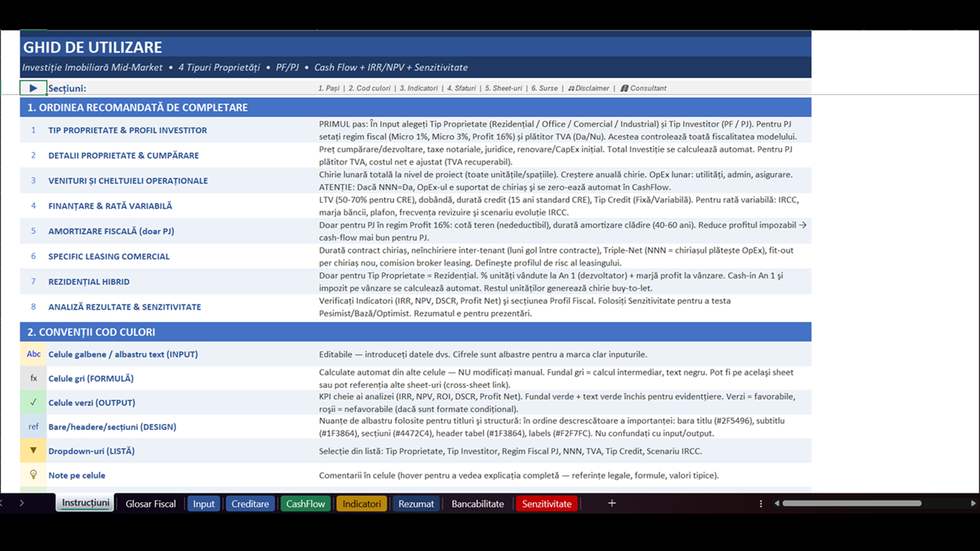Select cell REZIDENȚIAL HIBRID
This screenshot has height=551, width=980.
(x=182, y=282)
